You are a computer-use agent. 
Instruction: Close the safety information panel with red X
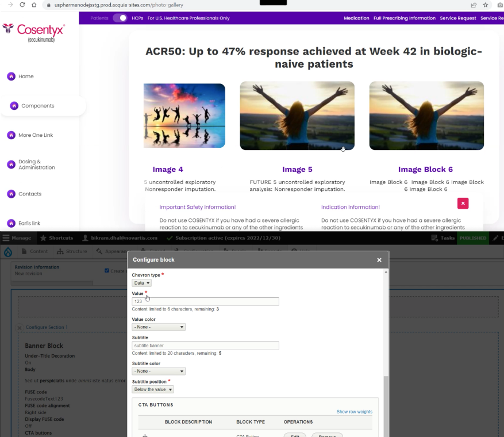click(463, 203)
